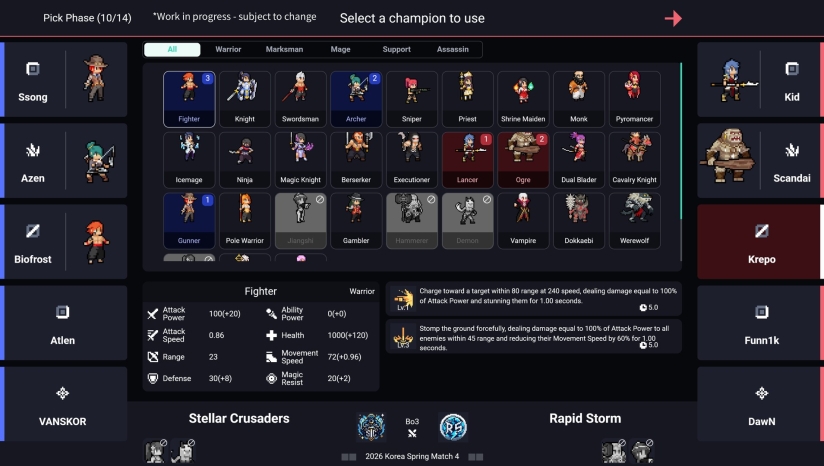
Task: Choose the Sniper champion portrait
Action: pyautogui.click(x=412, y=99)
